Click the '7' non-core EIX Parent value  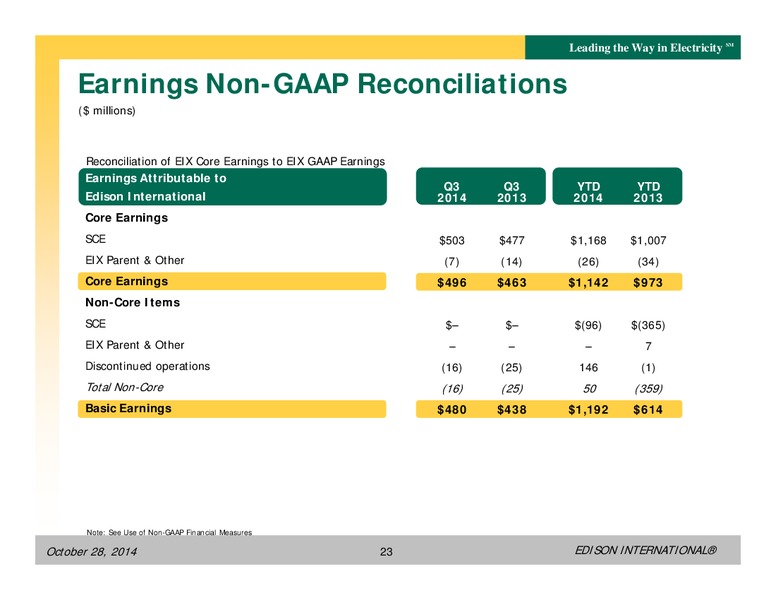pyautogui.click(x=648, y=347)
